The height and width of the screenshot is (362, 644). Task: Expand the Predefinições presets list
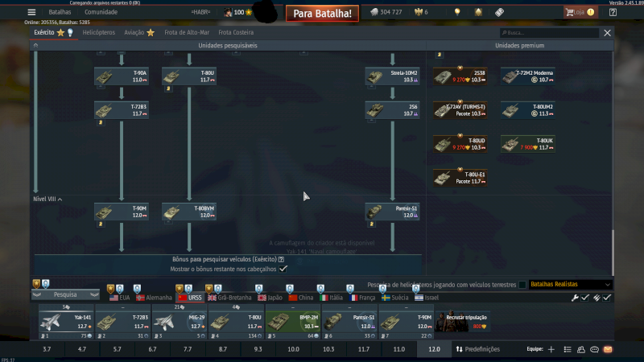pos(477,350)
